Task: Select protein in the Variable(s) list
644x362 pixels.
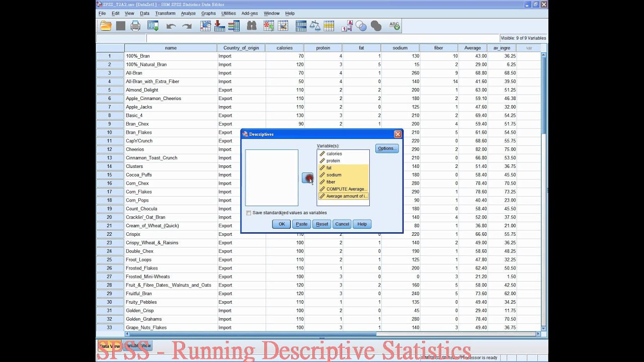Action: click(x=343, y=161)
